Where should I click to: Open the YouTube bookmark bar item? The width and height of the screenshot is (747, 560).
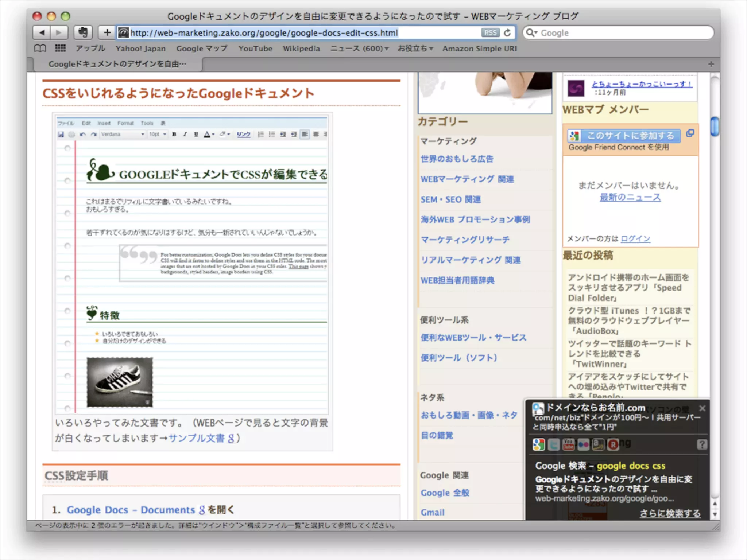click(255, 48)
